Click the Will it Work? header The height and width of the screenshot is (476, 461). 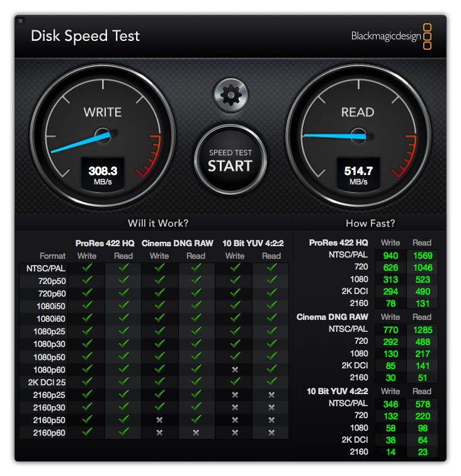[158, 224]
